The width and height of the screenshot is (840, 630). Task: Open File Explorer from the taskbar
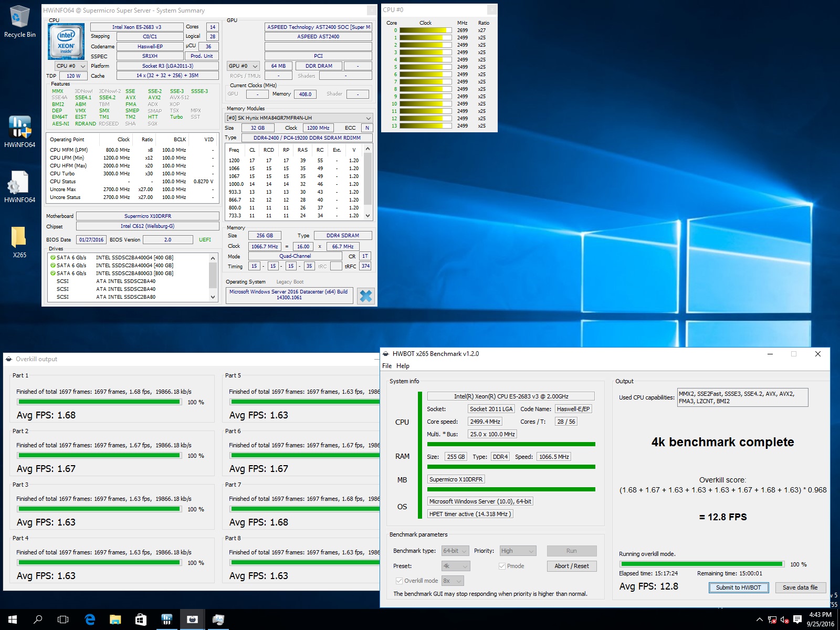tap(115, 619)
